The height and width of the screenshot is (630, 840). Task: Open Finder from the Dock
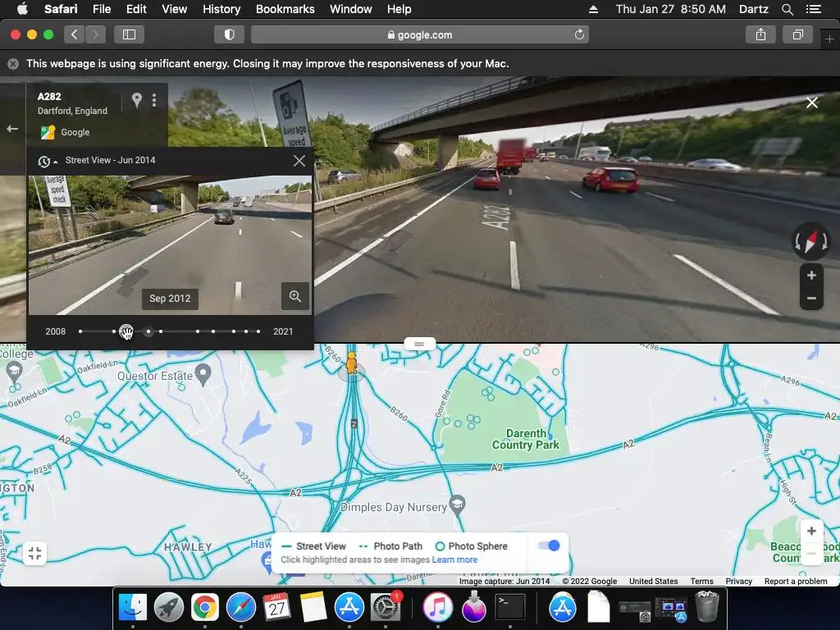[132, 608]
